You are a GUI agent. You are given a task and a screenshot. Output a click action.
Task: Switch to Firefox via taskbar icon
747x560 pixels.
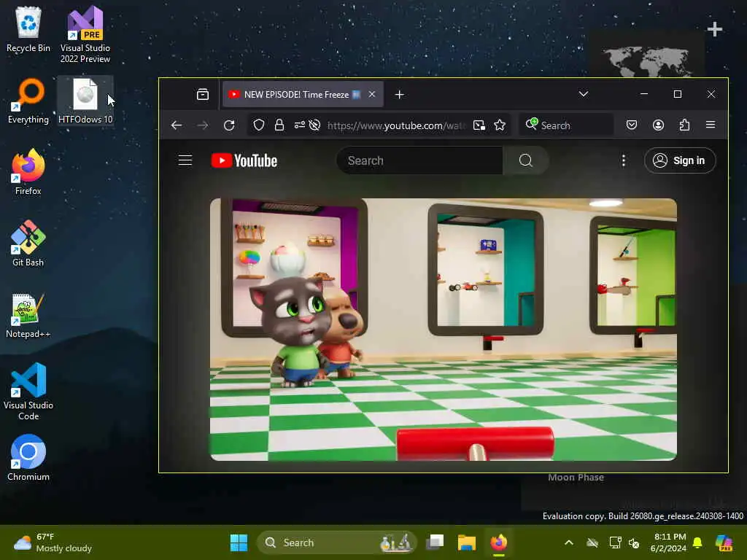499,542
